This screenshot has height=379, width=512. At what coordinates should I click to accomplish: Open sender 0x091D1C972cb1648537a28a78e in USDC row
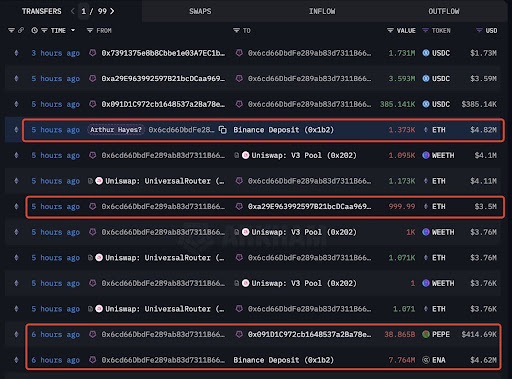[163, 104]
